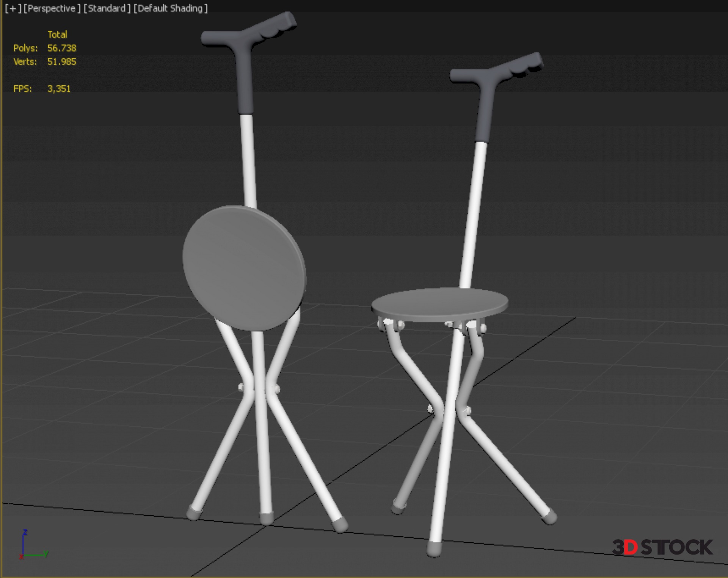Click the Verts count statistic
The width and height of the screenshot is (728, 578).
61,62
